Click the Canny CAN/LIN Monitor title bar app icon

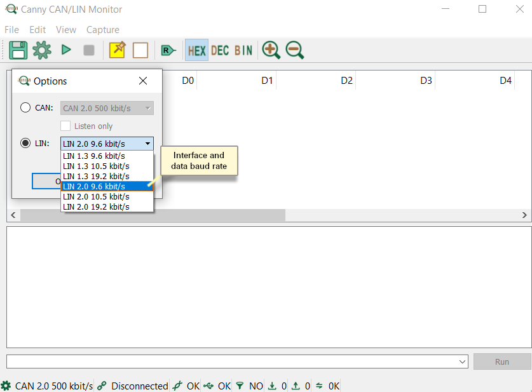pyautogui.click(x=11, y=9)
